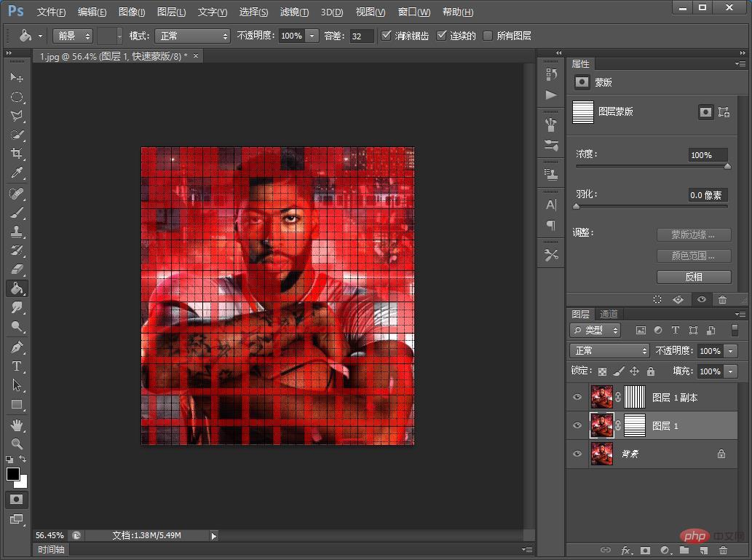Open layer filter type dropdown 类型
Viewport: 752px width, 560px height.
point(595,330)
